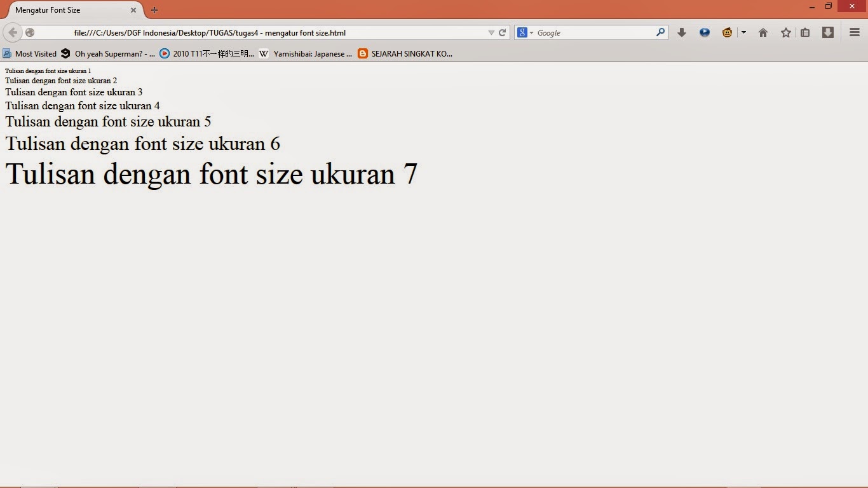868x488 pixels.
Task: Expand the address bar history dropdown
Action: coord(491,32)
